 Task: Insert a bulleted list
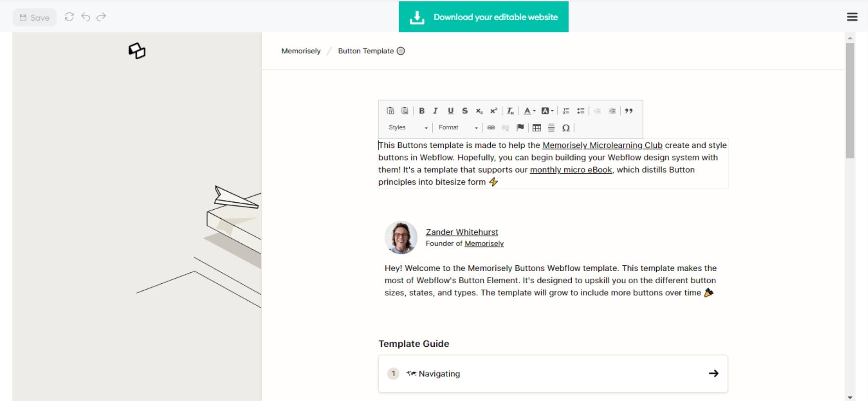581,111
